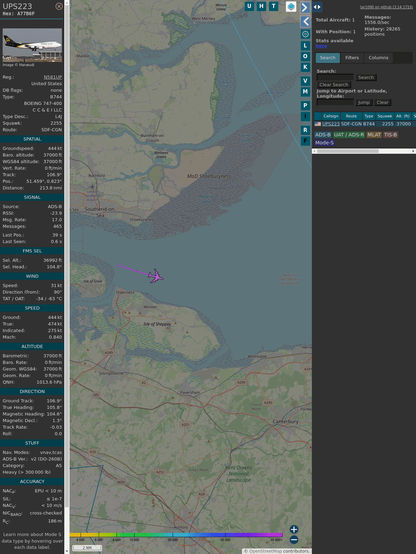Click the SDF-CGN route cell in table
The image size is (416, 554).
tap(351, 124)
